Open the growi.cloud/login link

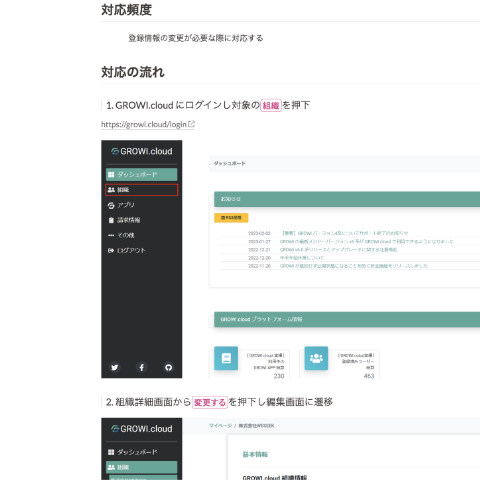[144, 124]
